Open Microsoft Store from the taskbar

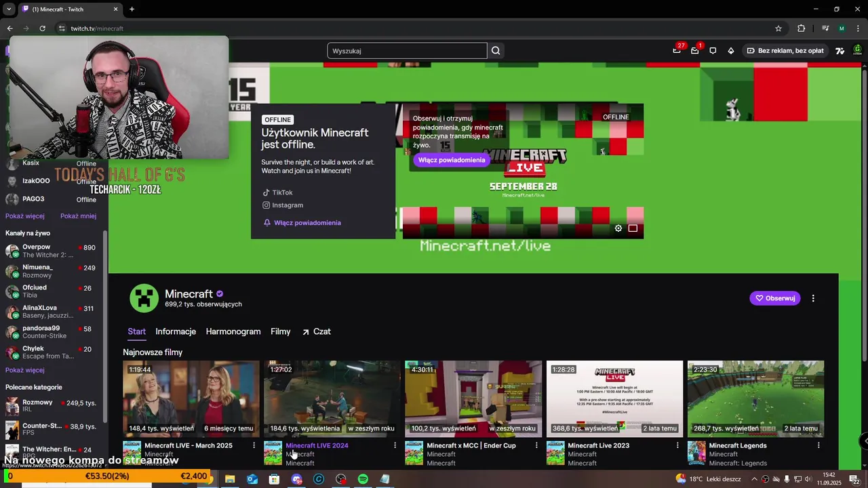point(274,479)
